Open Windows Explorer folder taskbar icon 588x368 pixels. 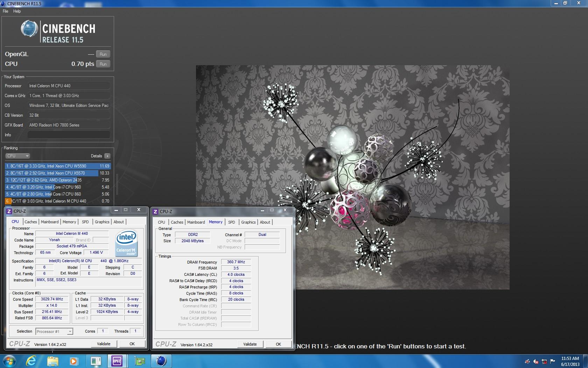point(52,361)
